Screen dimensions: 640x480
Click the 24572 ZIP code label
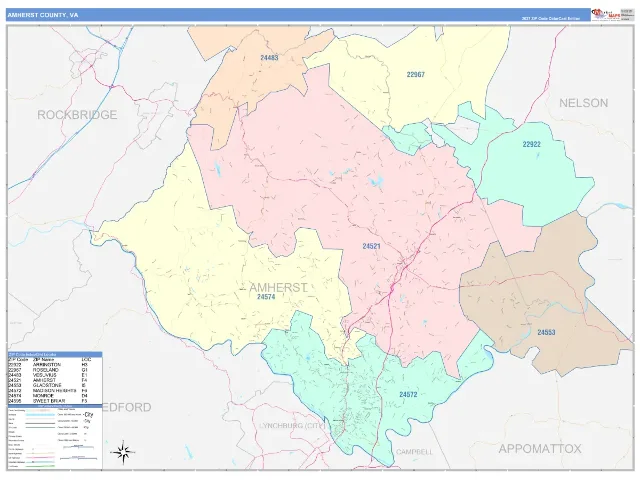pyautogui.click(x=408, y=394)
